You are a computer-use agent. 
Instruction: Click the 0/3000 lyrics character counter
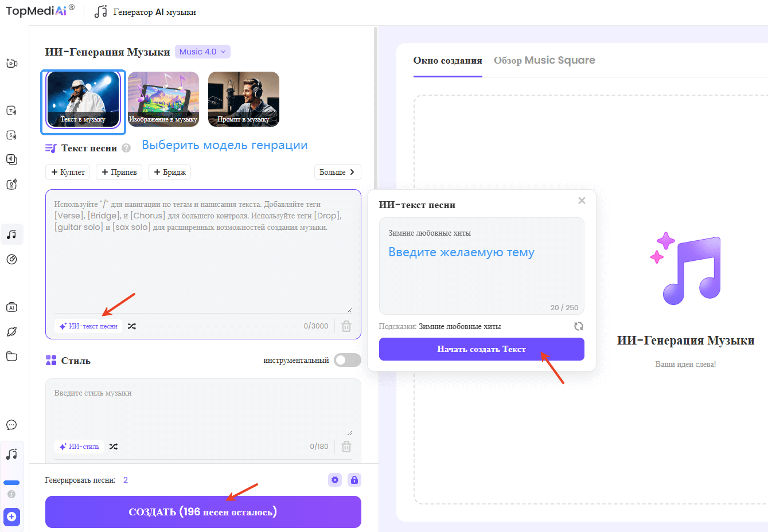point(316,326)
